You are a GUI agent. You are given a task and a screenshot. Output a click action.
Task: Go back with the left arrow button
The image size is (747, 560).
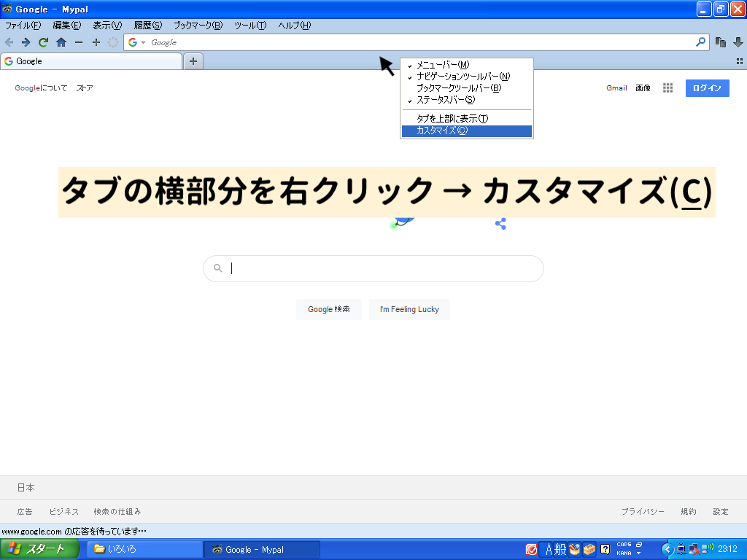9,42
